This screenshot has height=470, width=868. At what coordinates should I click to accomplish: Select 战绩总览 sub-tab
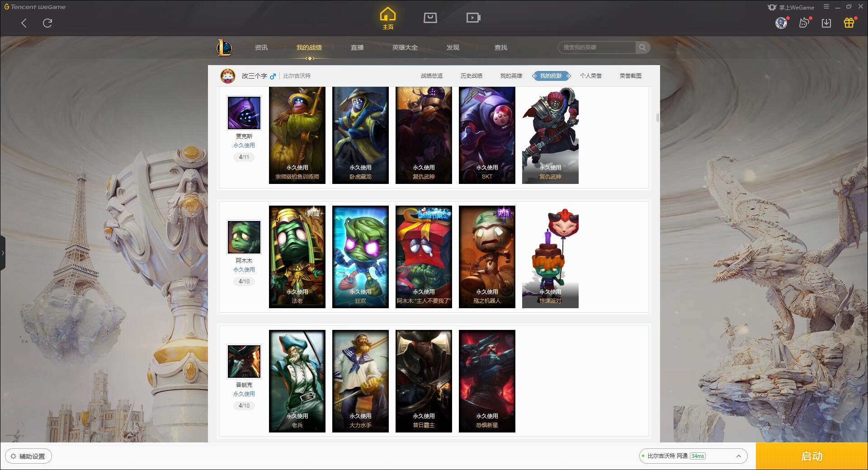[432, 76]
